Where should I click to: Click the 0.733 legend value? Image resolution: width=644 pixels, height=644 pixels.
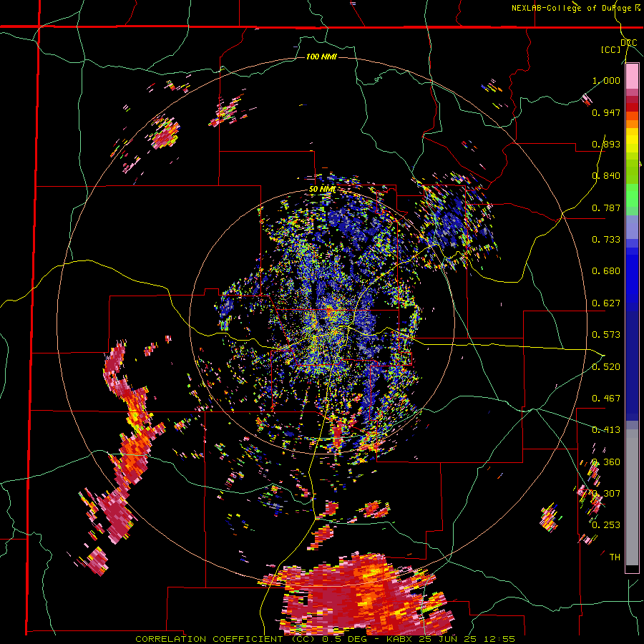[x=606, y=240]
